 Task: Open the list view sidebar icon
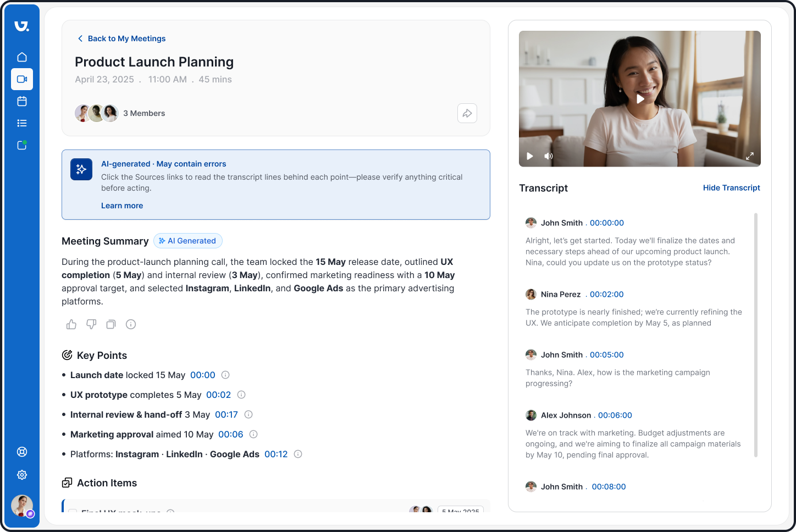[x=22, y=123]
